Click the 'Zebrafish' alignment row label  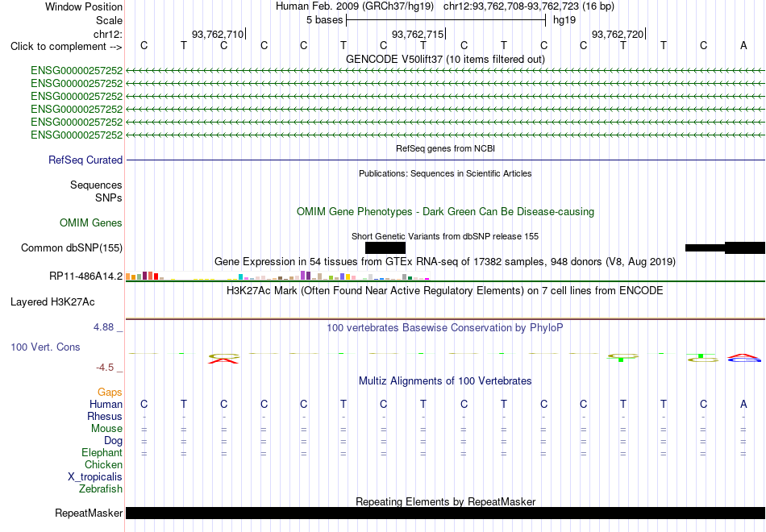click(x=101, y=488)
